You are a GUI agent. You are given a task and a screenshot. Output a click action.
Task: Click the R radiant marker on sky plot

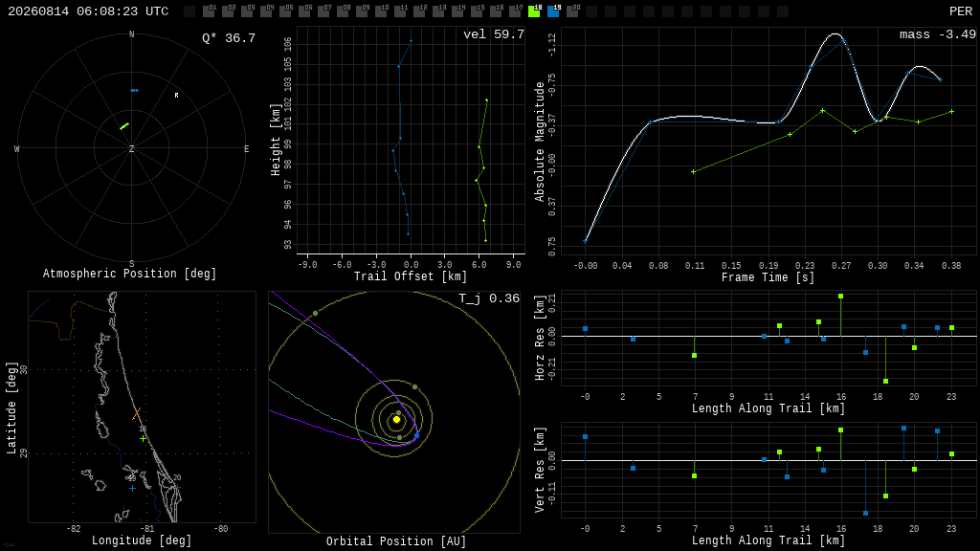(x=176, y=96)
